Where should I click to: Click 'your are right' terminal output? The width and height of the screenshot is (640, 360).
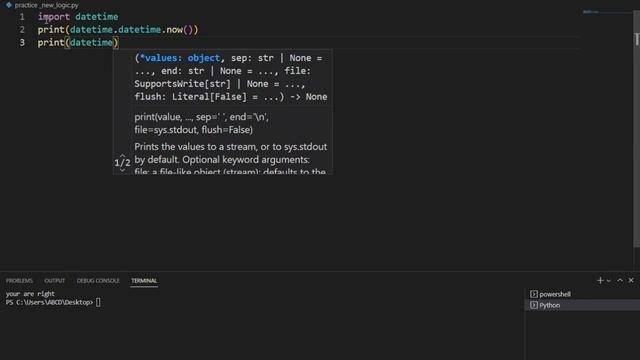point(30,293)
